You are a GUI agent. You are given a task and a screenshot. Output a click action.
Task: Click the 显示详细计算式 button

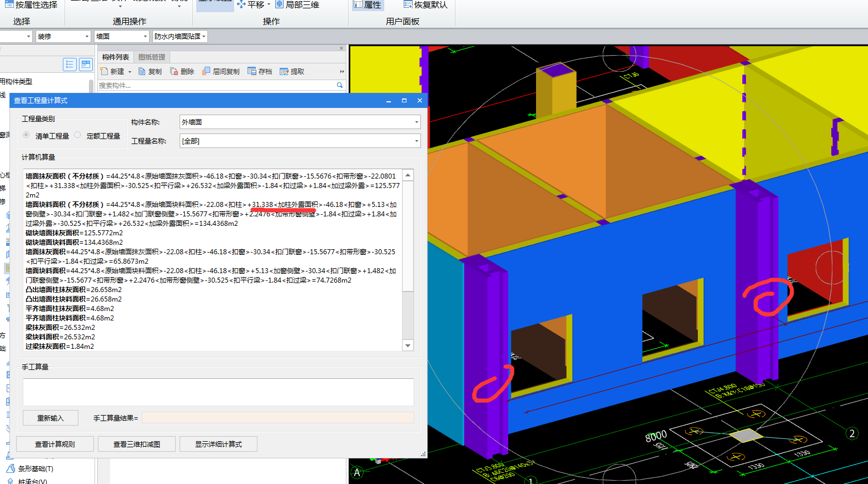tap(219, 444)
